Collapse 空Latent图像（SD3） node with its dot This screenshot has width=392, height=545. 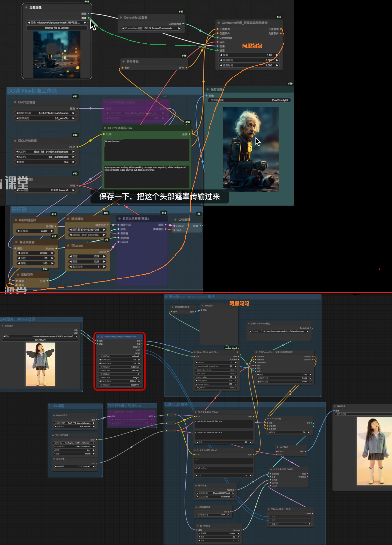pyautogui.click(x=269, y=509)
